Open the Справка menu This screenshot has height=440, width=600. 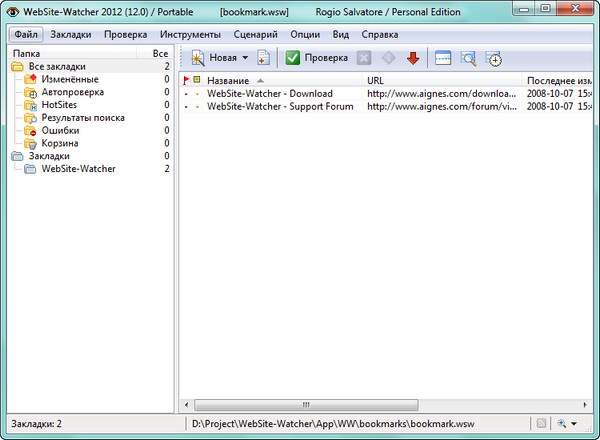coord(380,34)
